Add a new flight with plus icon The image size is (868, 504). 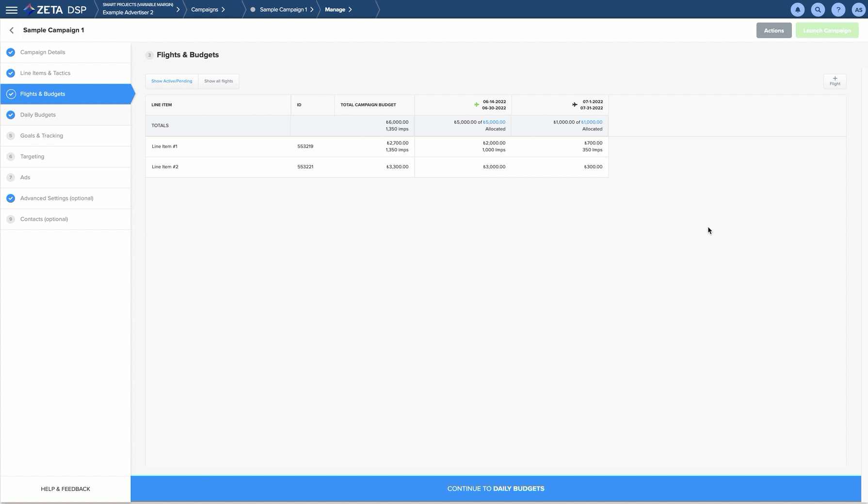tap(835, 81)
